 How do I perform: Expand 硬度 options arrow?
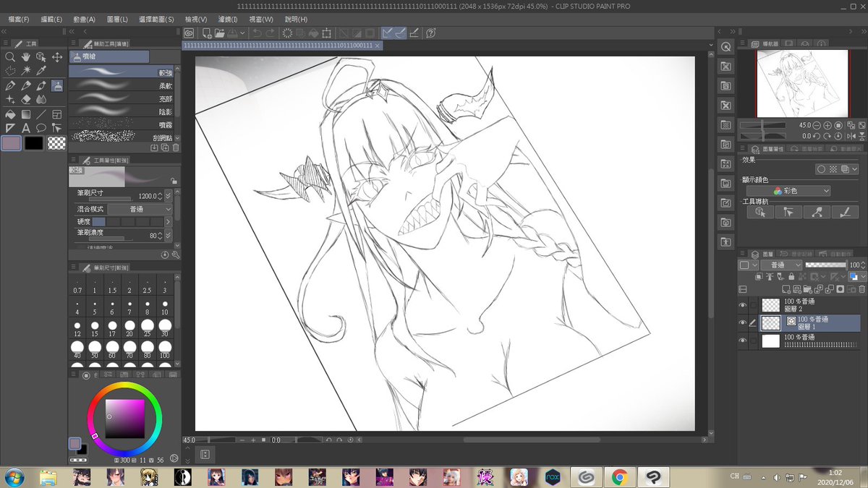(168, 222)
